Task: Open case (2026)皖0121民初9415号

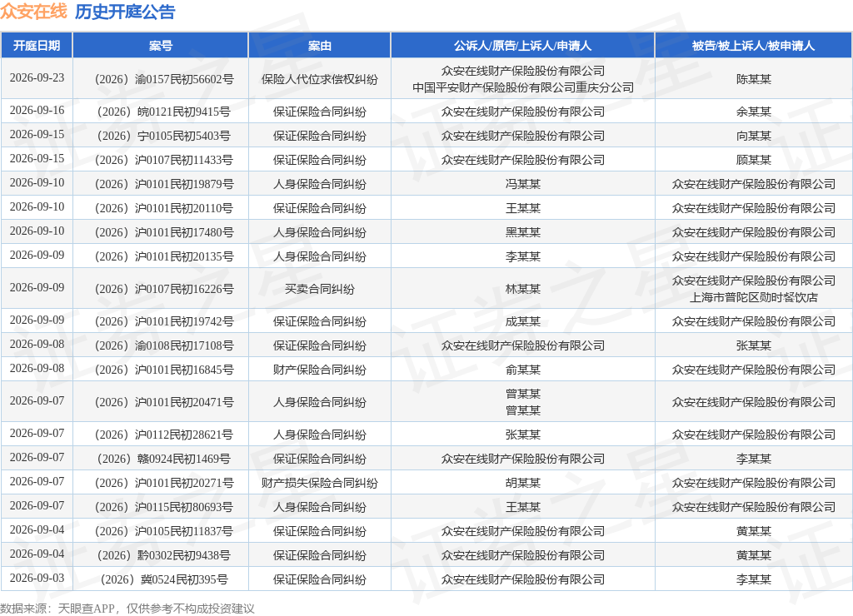Action: [x=164, y=112]
